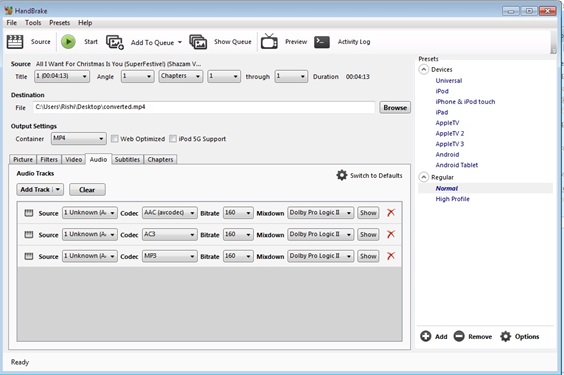Remove the MP3 audio track with red X
Screen dimensions: 564x375
point(391,256)
